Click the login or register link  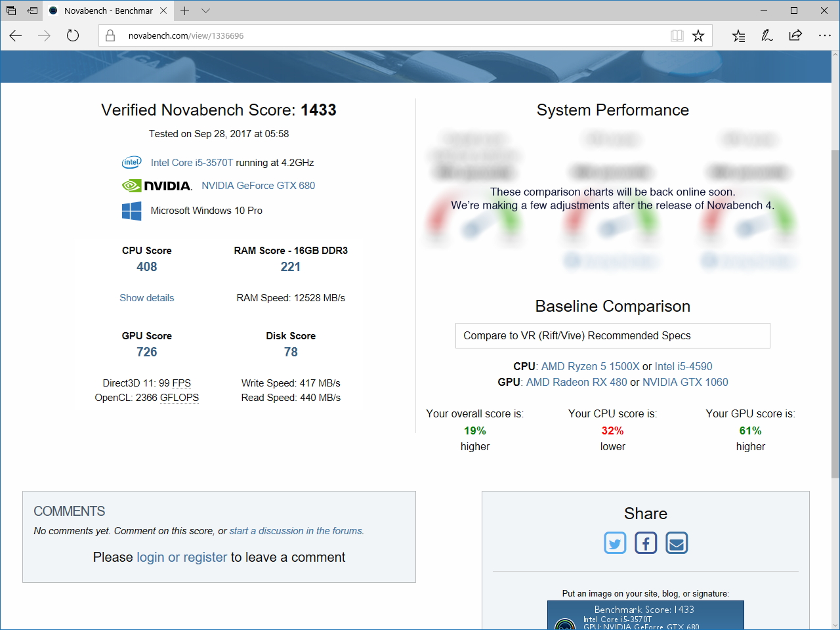pyautogui.click(x=182, y=557)
